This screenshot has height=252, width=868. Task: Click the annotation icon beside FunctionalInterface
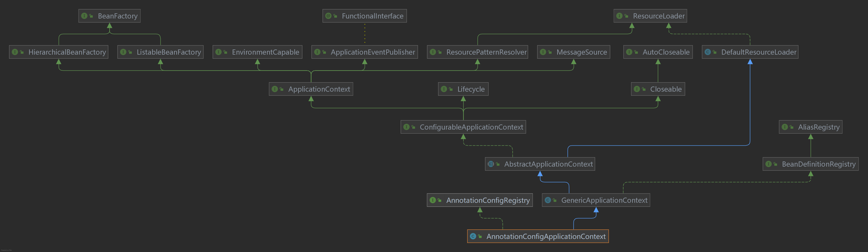pyautogui.click(x=328, y=16)
